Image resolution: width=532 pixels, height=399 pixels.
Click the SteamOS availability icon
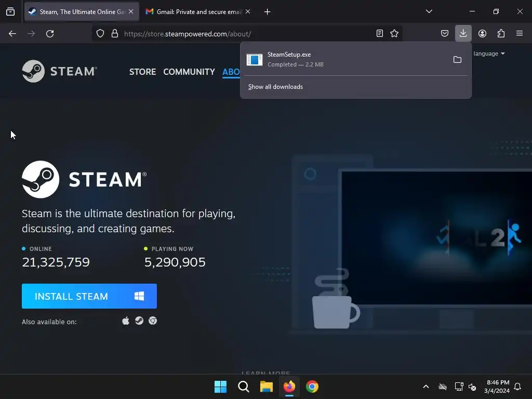coord(139,321)
